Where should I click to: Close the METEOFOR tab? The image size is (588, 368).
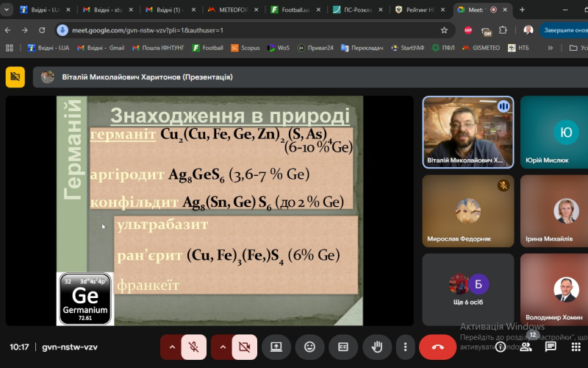coord(256,10)
